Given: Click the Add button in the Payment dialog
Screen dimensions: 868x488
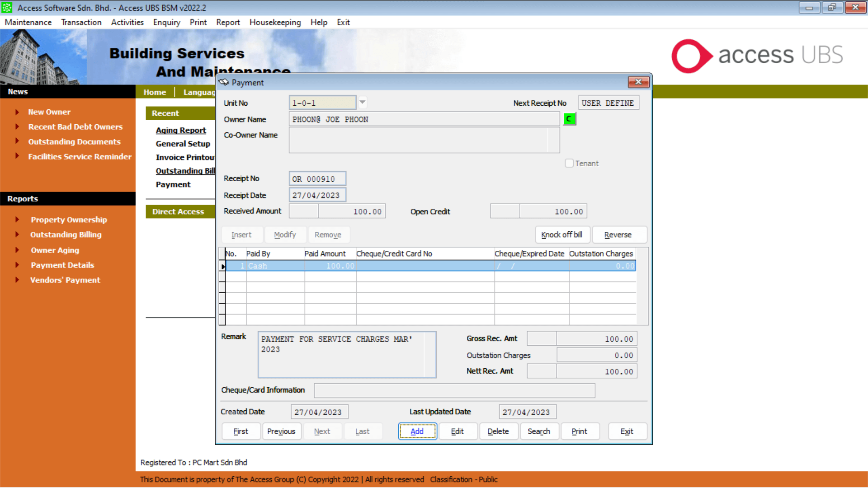Looking at the screenshot, I should tap(417, 432).
